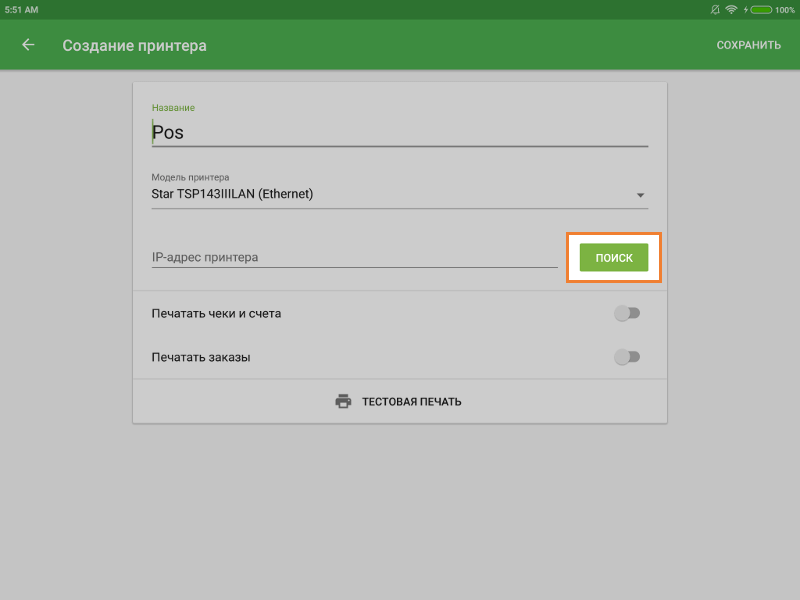Click the Модель принтера label
Screen dimensions: 800x600
coord(190,177)
